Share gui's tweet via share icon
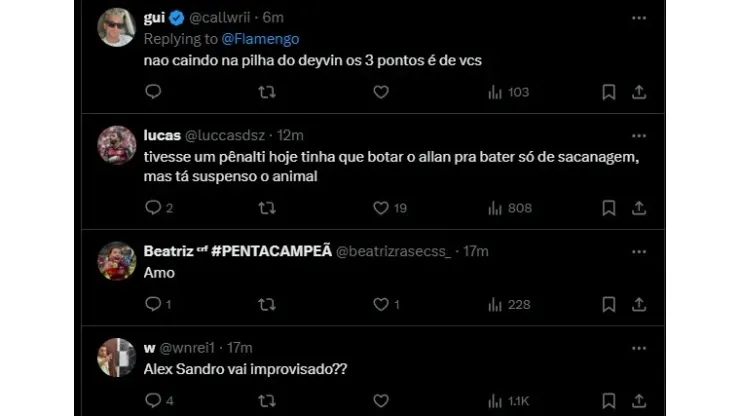 pos(639,92)
